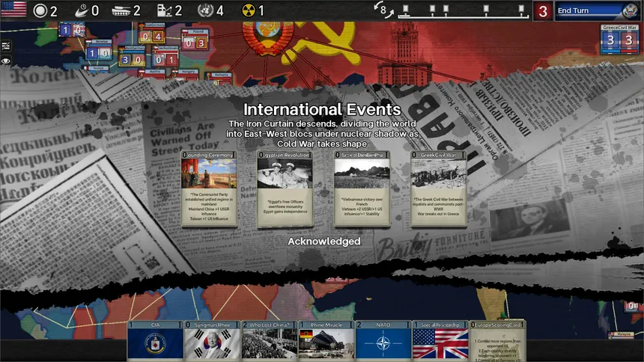The height and width of the screenshot is (362, 644).
Task: Click the France country label on map
Action: 98,68
